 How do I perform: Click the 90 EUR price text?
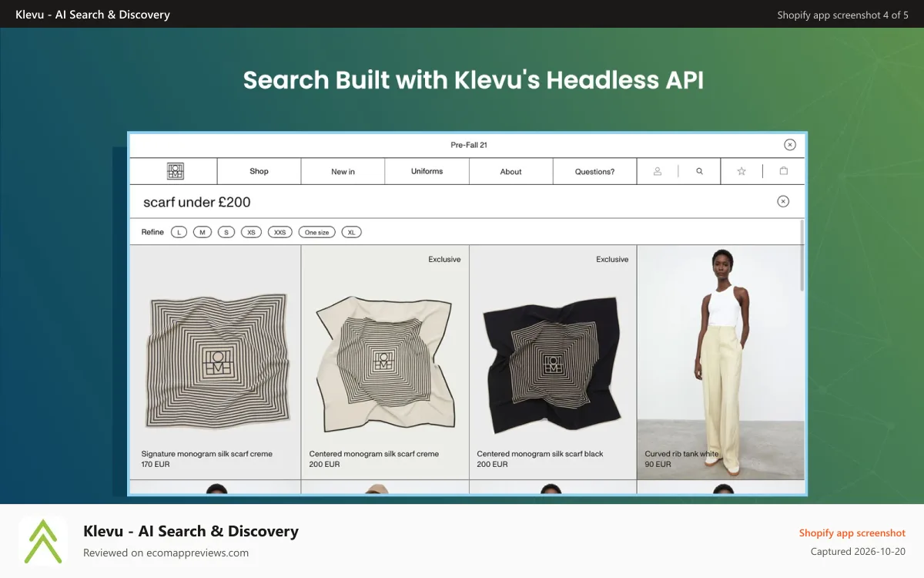[x=658, y=465]
